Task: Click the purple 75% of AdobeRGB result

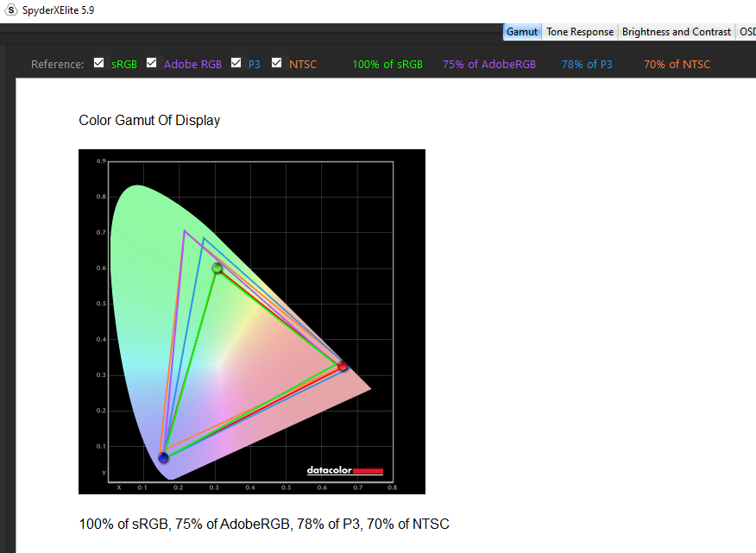Action: (x=489, y=64)
